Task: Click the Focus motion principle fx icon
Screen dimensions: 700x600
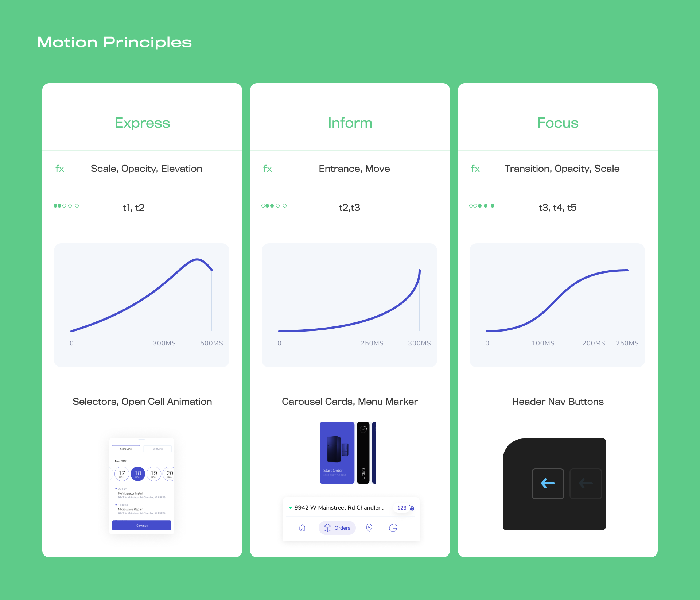Action: (476, 168)
